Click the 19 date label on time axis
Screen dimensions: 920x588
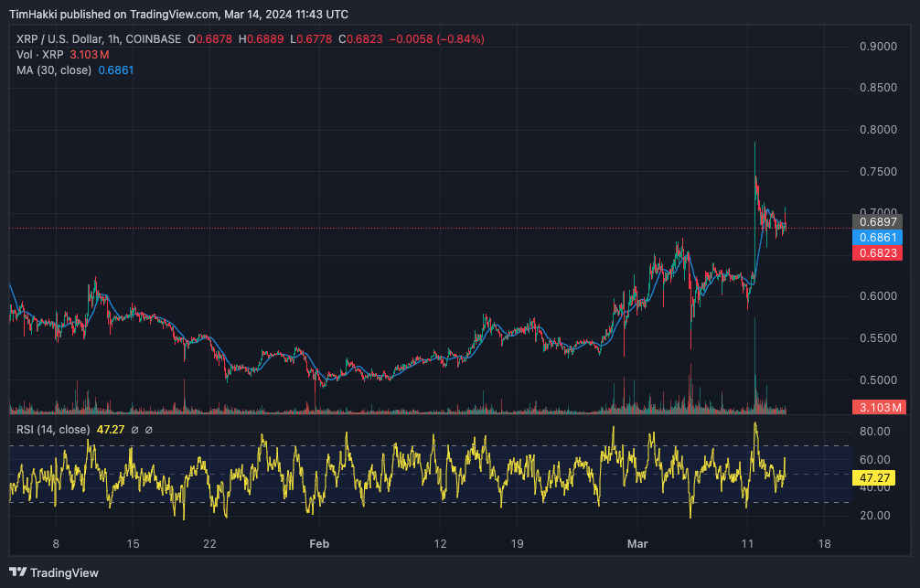517,544
